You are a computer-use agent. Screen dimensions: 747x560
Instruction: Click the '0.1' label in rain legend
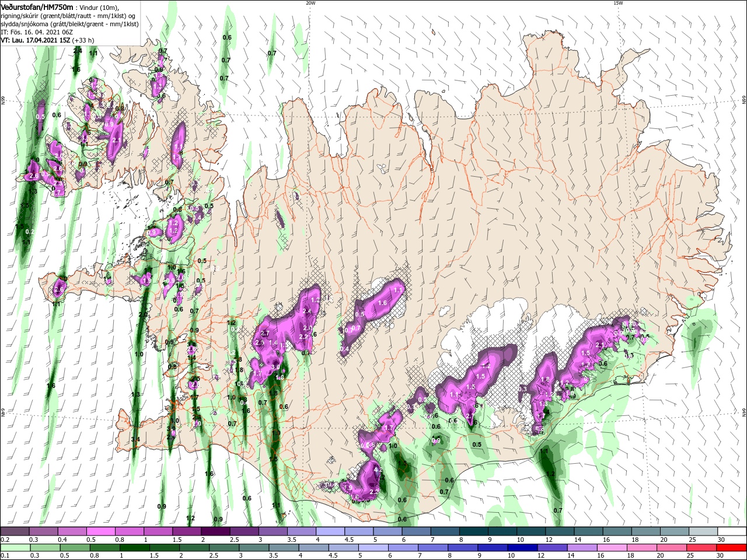pos(5,556)
